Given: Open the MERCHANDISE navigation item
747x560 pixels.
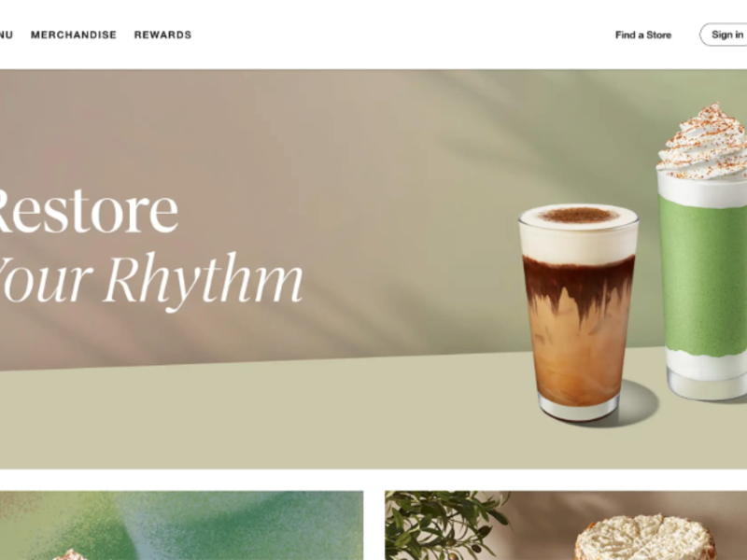Looking at the screenshot, I should [x=74, y=35].
